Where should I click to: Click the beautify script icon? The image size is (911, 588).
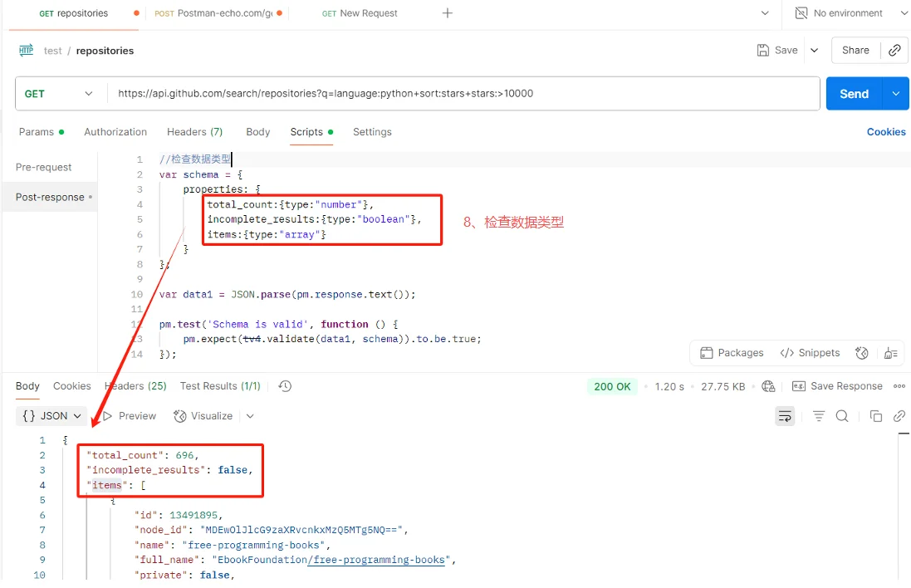890,353
